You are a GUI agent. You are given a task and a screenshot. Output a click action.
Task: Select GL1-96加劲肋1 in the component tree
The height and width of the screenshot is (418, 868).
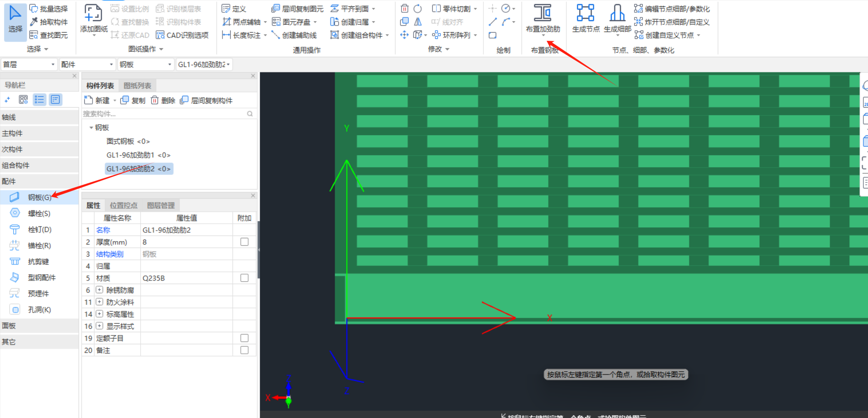pyautogui.click(x=138, y=155)
